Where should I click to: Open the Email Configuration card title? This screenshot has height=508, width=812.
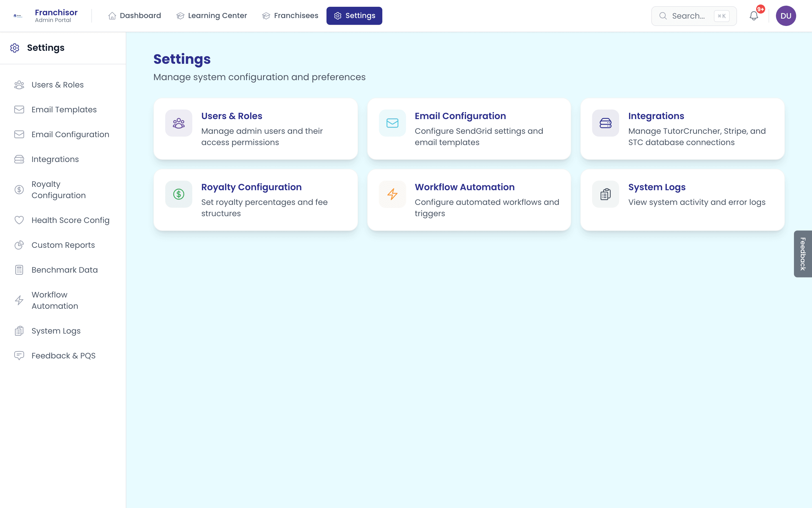click(460, 116)
